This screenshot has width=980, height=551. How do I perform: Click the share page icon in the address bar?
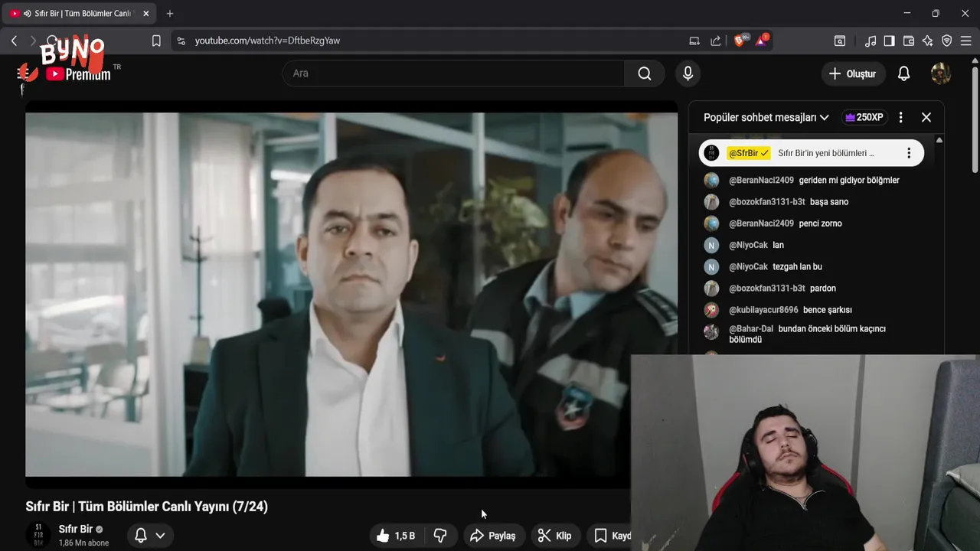tap(716, 41)
